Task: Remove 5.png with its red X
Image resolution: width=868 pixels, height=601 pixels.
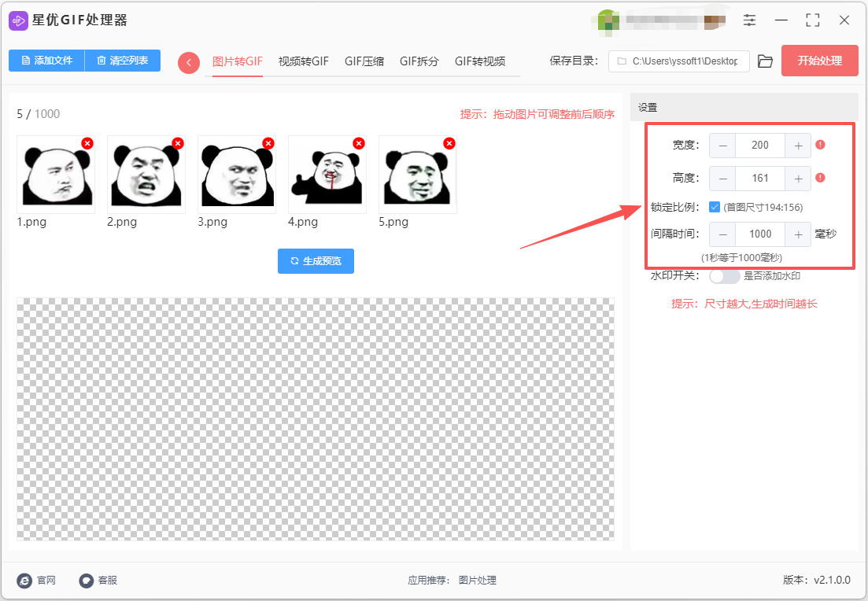Action: click(449, 143)
